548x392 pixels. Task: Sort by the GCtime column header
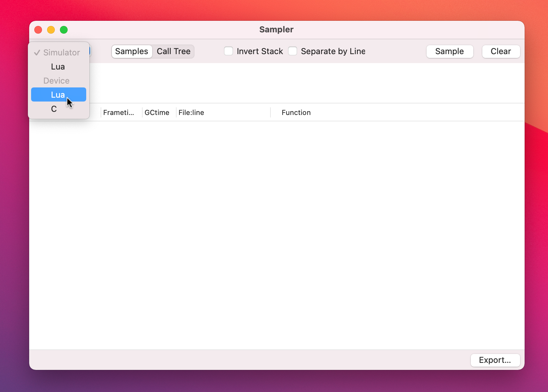pyautogui.click(x=159, y=112)
